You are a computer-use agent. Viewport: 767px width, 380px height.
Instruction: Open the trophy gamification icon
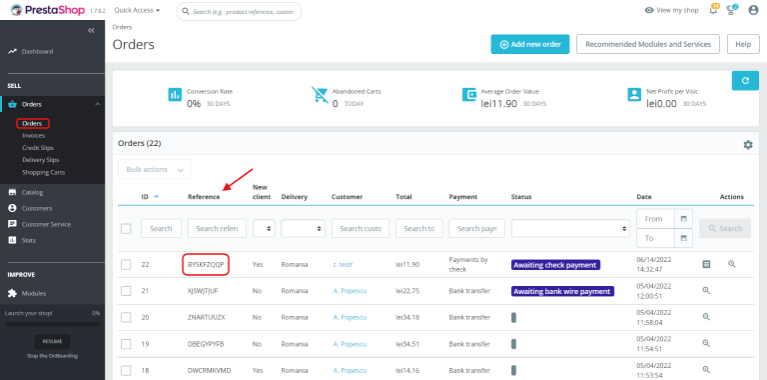732,9
